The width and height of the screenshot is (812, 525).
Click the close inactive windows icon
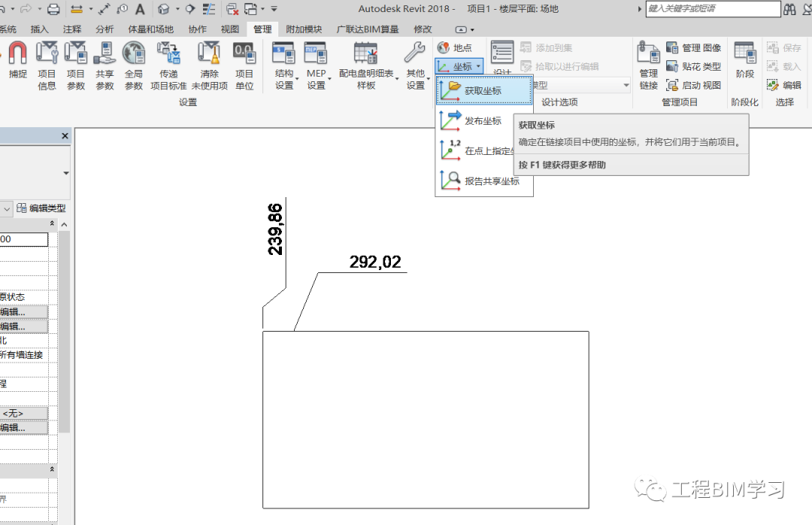232,9
